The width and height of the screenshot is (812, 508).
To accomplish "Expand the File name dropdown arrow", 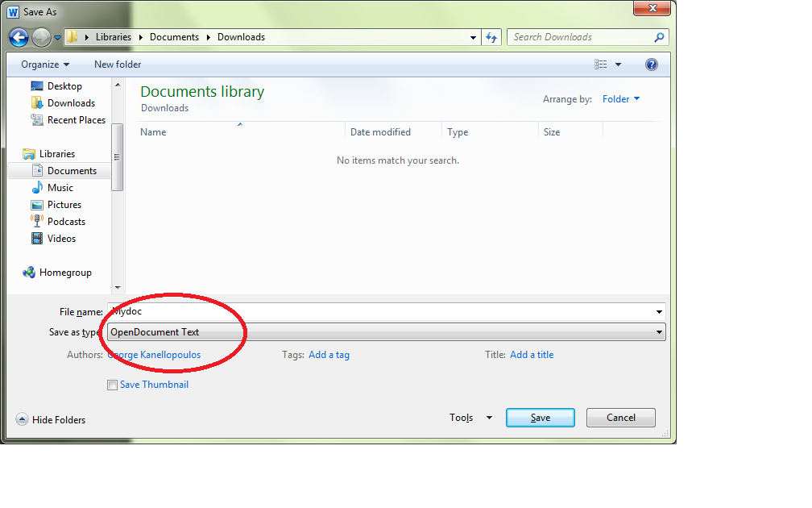I will (659, 311).
